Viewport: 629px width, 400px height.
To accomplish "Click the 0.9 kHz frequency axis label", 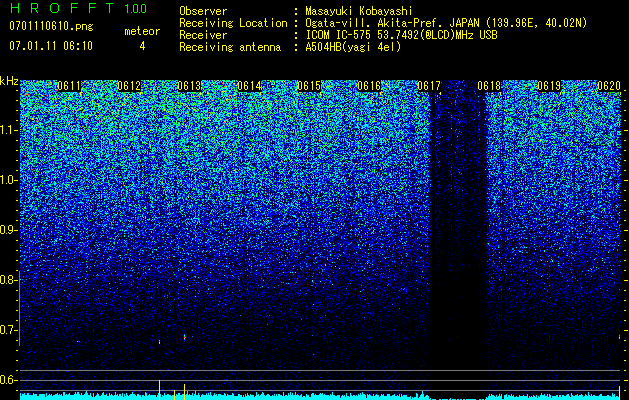I will point(9,230).
